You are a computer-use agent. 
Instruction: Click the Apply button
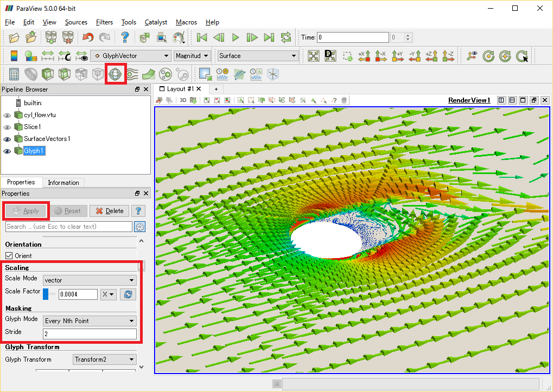[26, 210]
